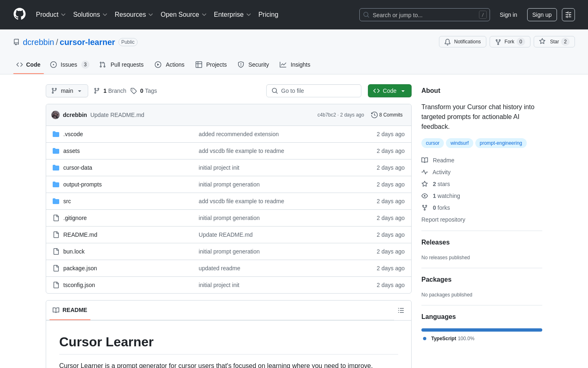Open the src folder
The image size is (588, 368).
click(67, 201)
